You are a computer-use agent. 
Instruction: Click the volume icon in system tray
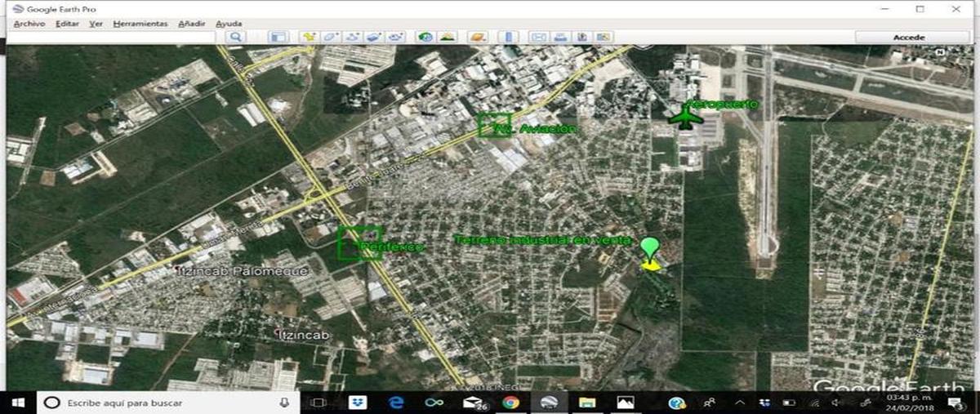pos(836,403)
